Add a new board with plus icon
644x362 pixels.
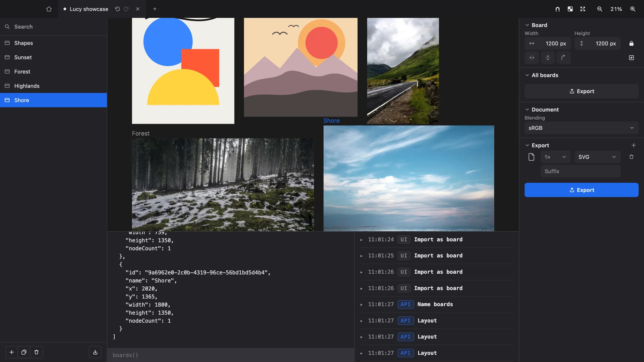[12, 352]
